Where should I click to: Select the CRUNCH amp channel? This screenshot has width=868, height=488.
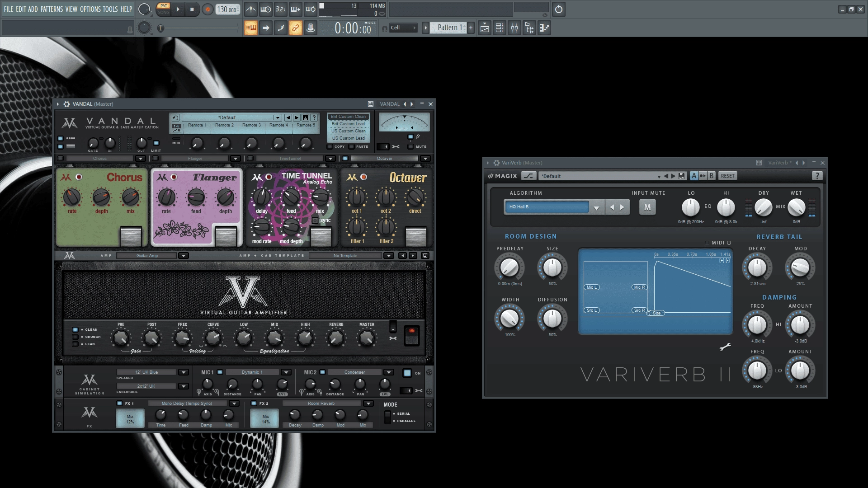tap(75, 337)
